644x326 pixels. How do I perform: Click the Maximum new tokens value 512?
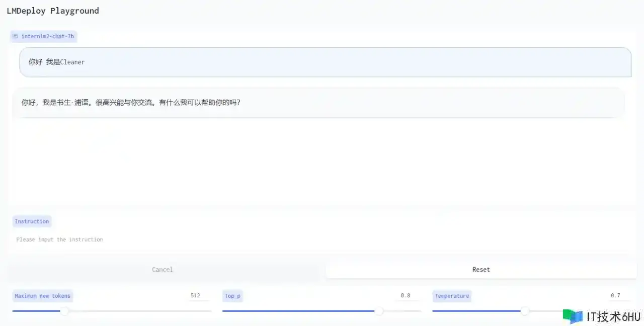[x=196, y=296]
